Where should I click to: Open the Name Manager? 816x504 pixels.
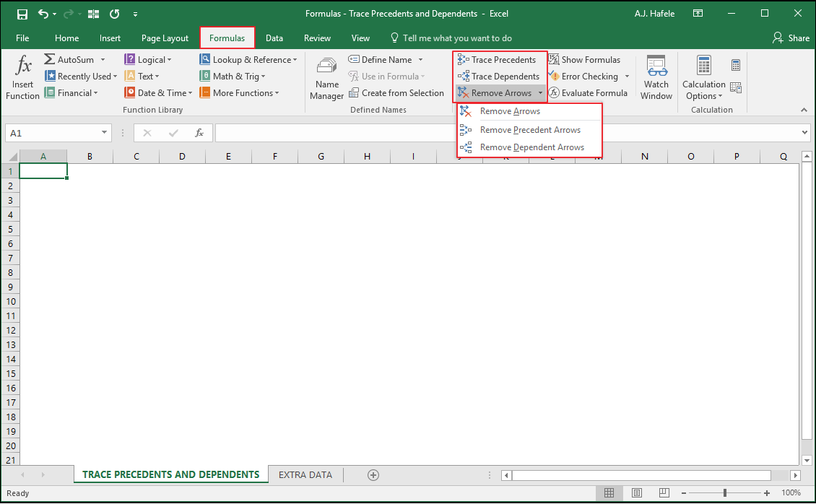[x=326, y=77]
